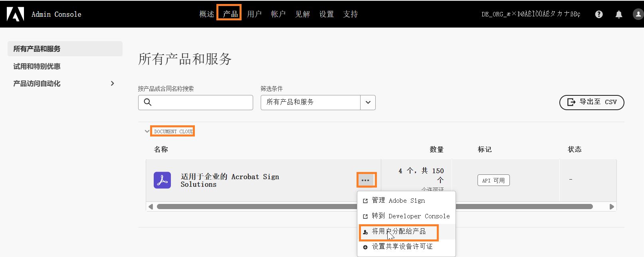This screenshot has width=644, height=257.
Task: Click the organization name DE_ORG in header
Action: (x=531, y=14)
